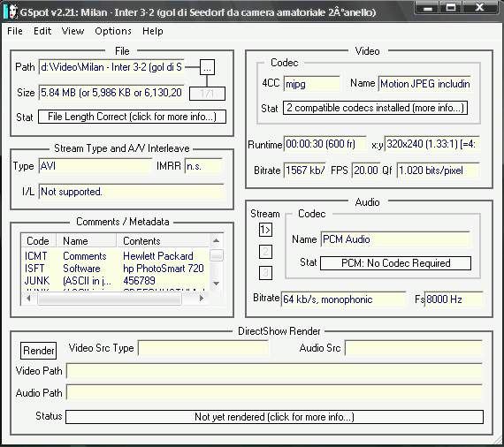This screenshot has width=504, height=447.
Task: Click the metadata list scroll left arrow
Action: click(28, 299)
